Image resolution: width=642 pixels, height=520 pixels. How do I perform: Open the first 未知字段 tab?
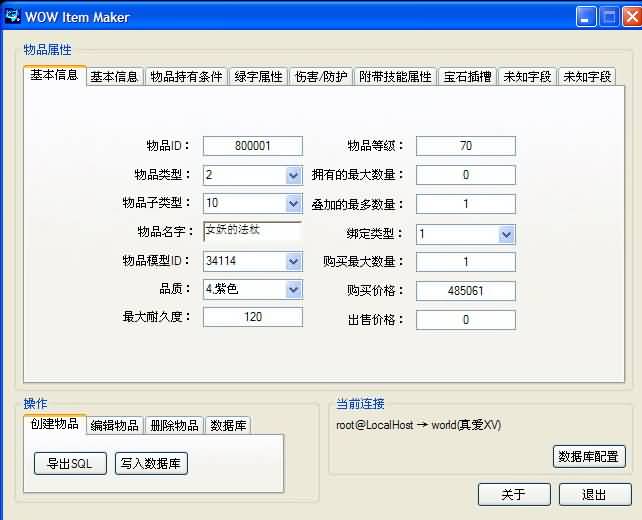pos(527,77)
